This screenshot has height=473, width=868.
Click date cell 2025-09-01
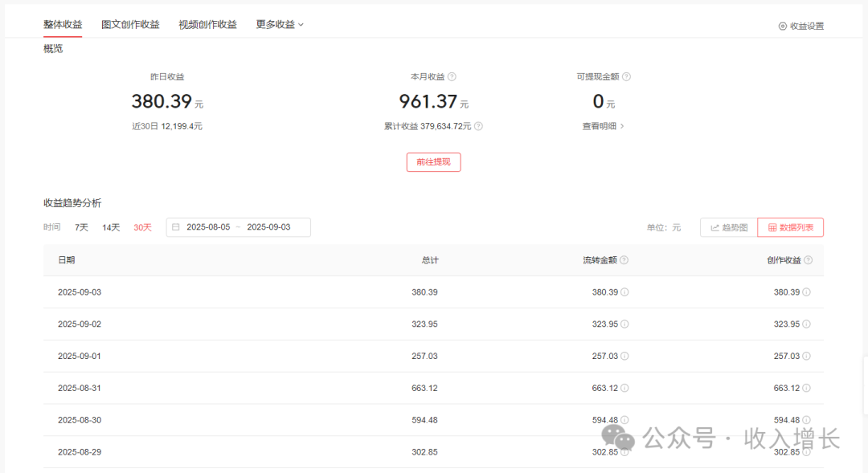tap(80, 357)
